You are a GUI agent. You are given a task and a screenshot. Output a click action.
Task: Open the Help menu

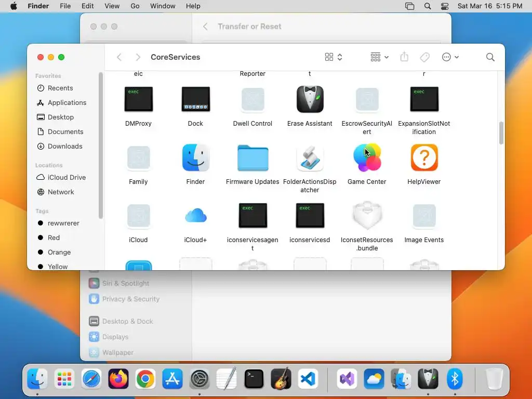tap(193, 6)
